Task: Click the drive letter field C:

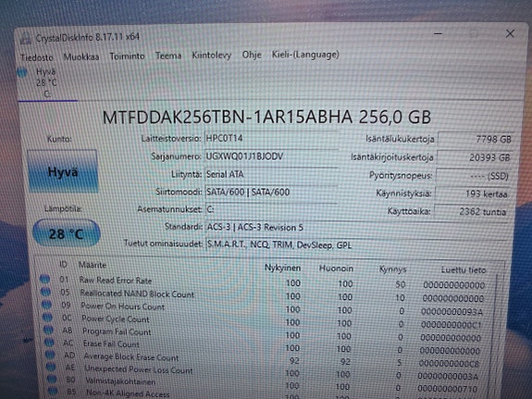Action: click(x=271, y=209)
